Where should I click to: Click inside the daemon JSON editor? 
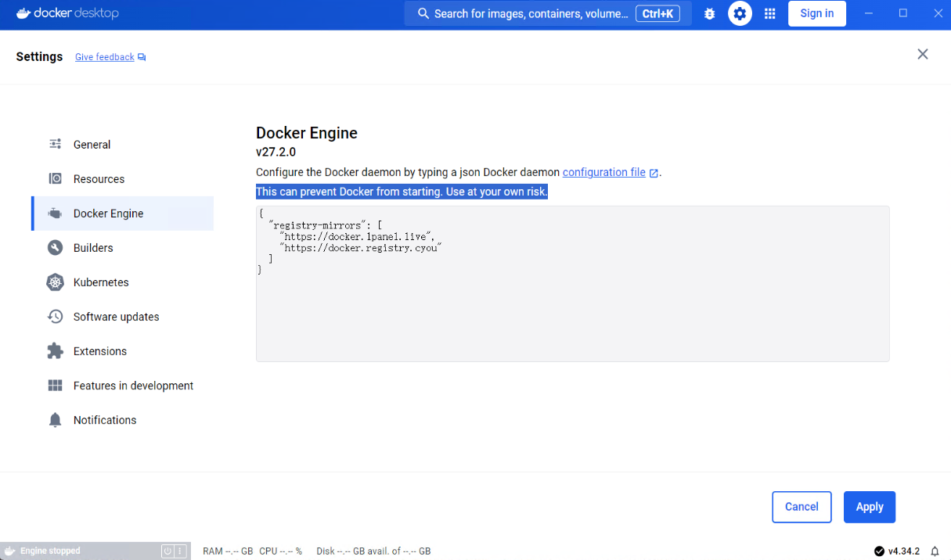pos(572,313)
